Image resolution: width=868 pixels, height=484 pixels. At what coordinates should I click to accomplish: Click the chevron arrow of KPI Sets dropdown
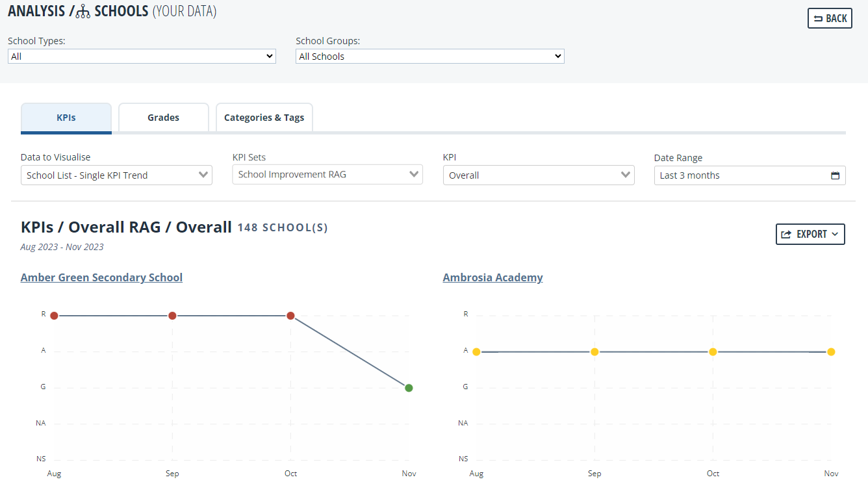pos(414,174)
